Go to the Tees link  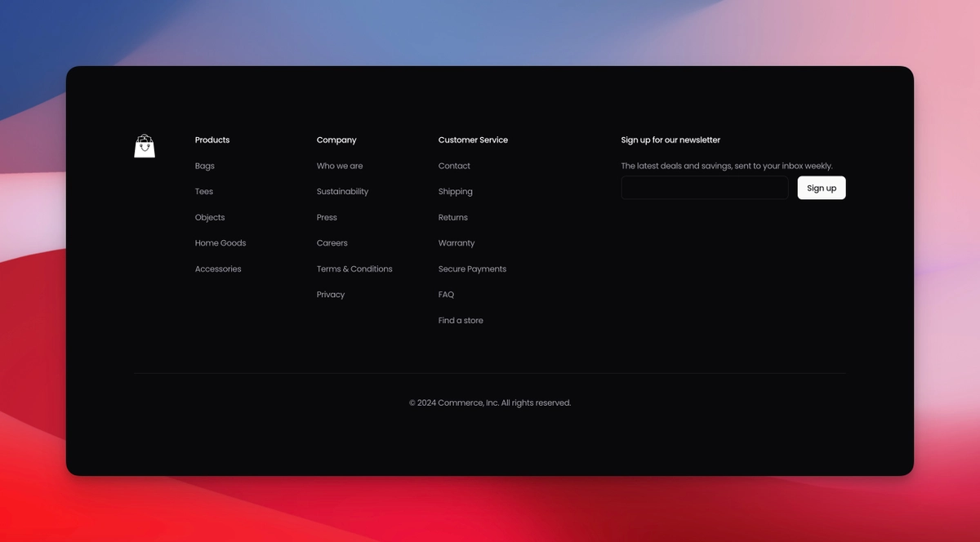click(204, 192)
